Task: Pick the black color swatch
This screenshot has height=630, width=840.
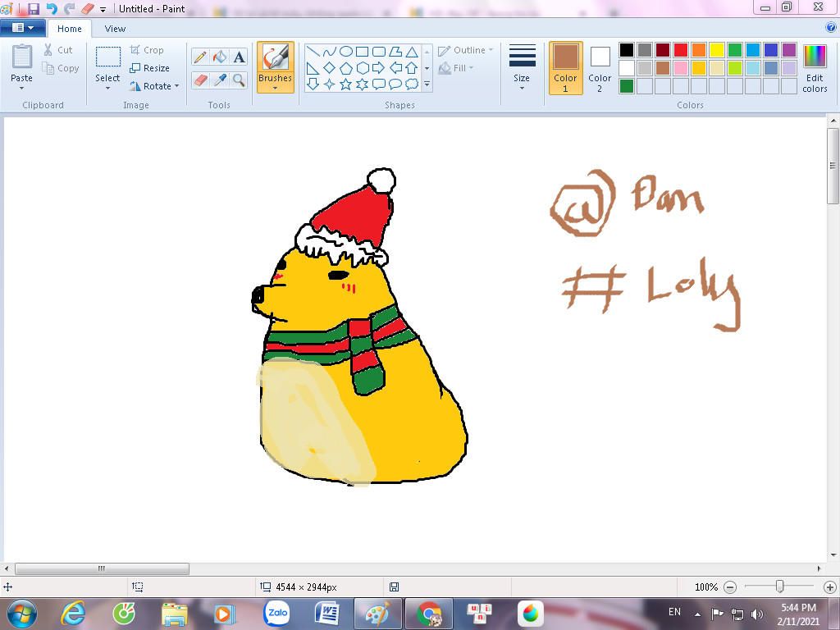Action: [626, 50]
